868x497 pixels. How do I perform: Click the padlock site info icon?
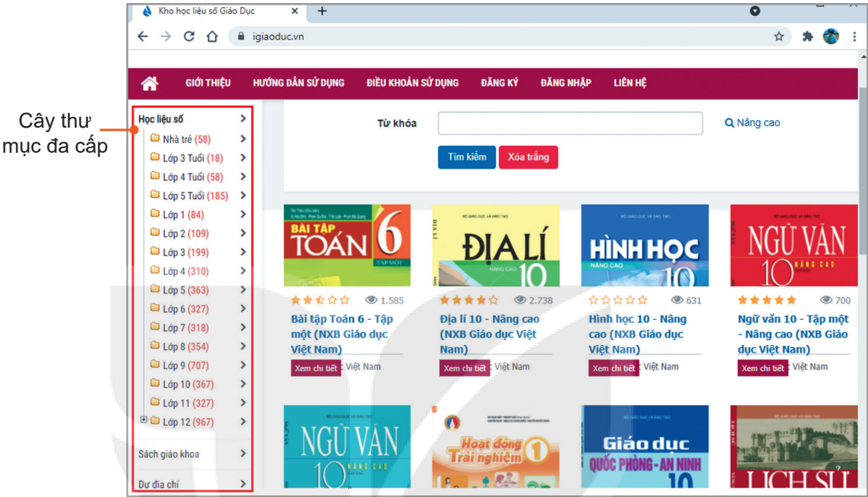point(241,36)
